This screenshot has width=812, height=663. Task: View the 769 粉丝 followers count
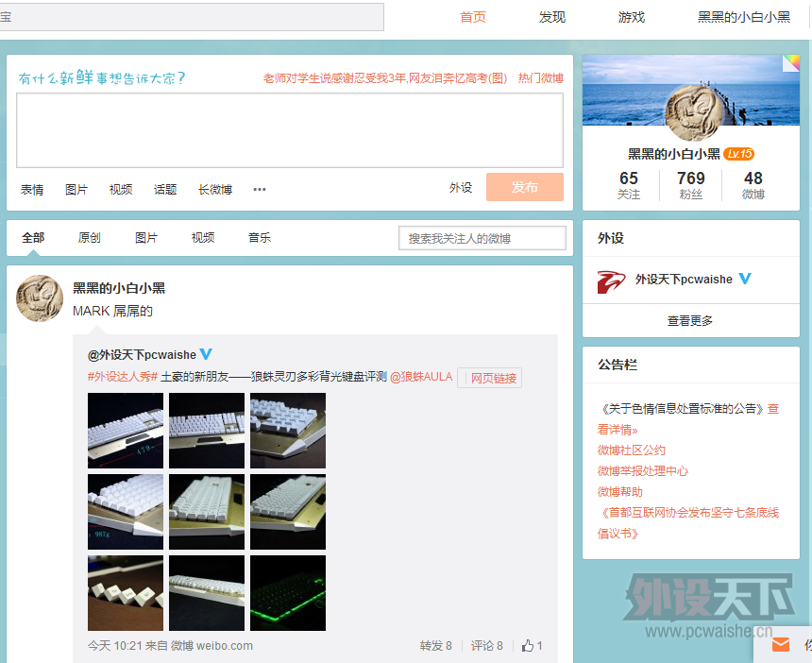coord(691,185)
